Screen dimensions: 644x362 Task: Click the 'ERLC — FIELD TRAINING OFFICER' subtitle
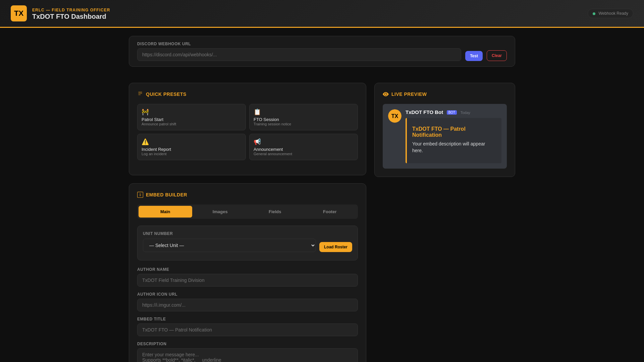(71, 10)
